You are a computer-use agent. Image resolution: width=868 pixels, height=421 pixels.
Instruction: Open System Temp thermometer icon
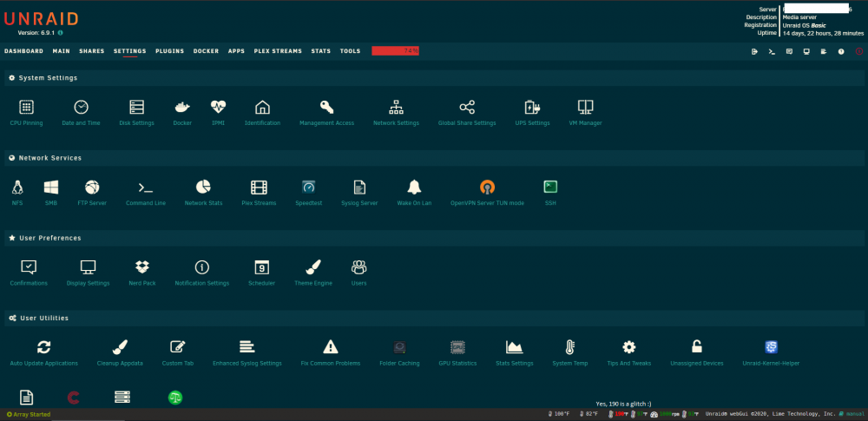tap(570, 347)
